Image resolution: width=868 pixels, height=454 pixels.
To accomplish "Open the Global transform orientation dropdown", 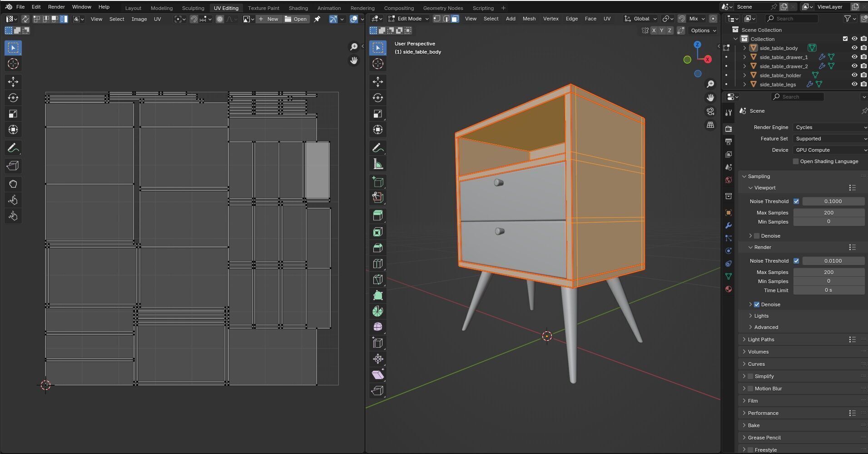I will (641, 19).
